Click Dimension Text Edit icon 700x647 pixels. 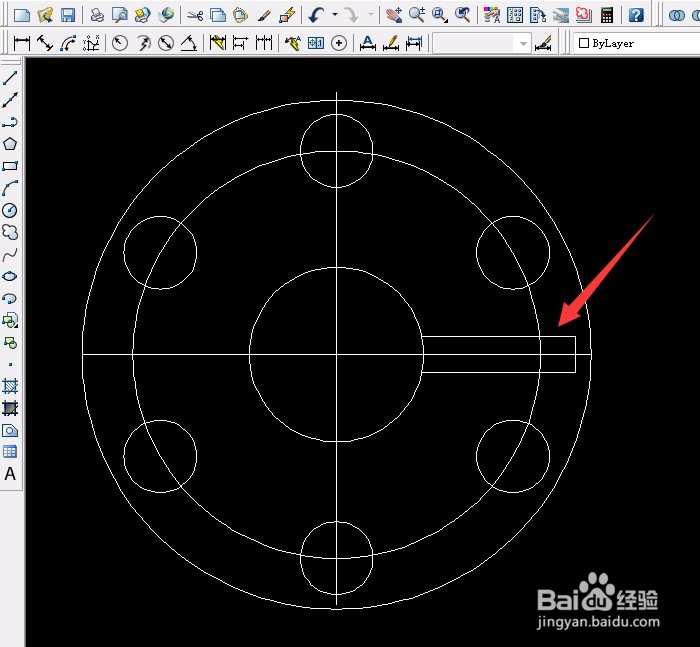tap(391, 43)
